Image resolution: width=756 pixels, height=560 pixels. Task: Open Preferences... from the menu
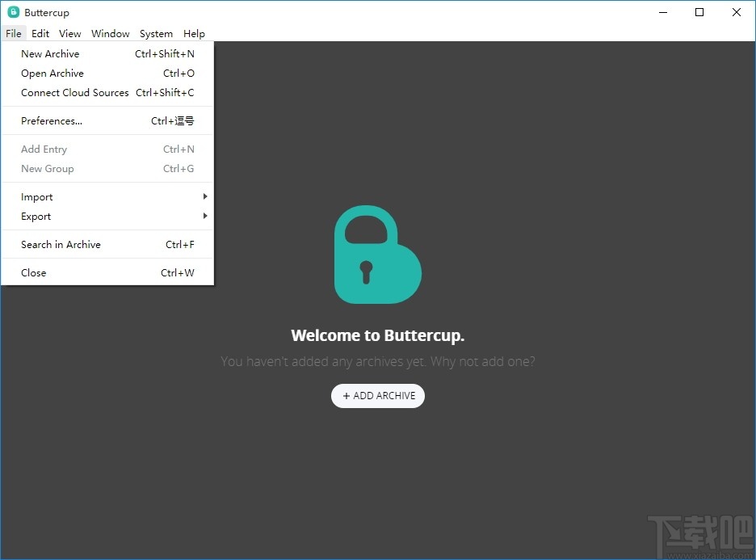[x=107, y=120]
